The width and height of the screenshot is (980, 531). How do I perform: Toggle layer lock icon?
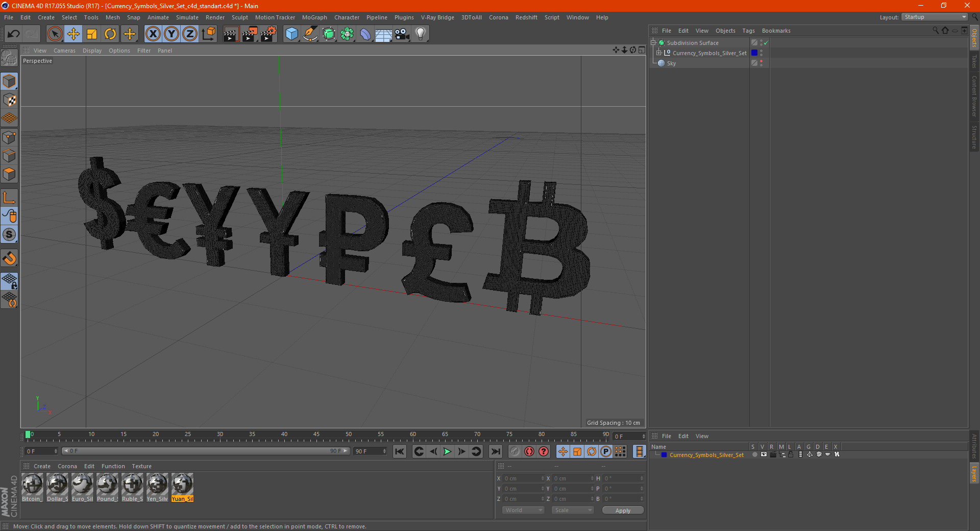pyautogui.click(x=791, y=454)
